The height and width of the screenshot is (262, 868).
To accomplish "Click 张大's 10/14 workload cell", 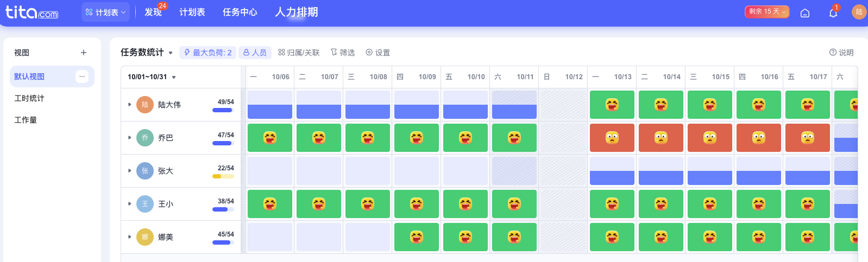I will coord(661,171).
